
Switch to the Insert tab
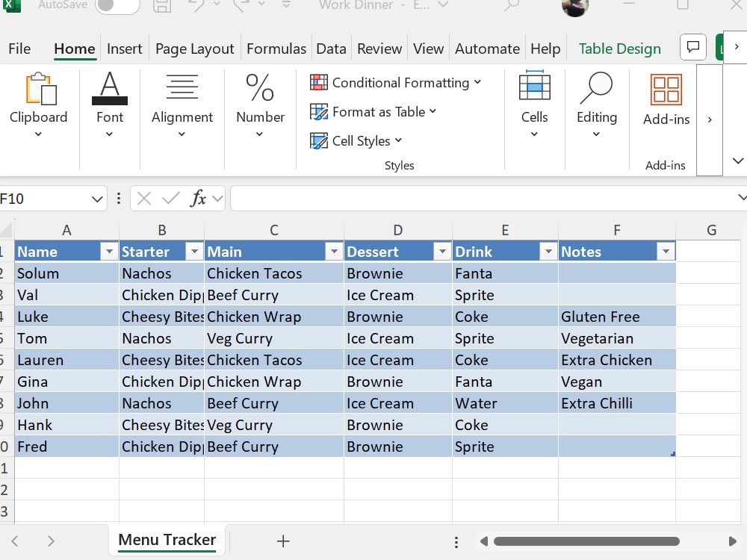(124, 49)
